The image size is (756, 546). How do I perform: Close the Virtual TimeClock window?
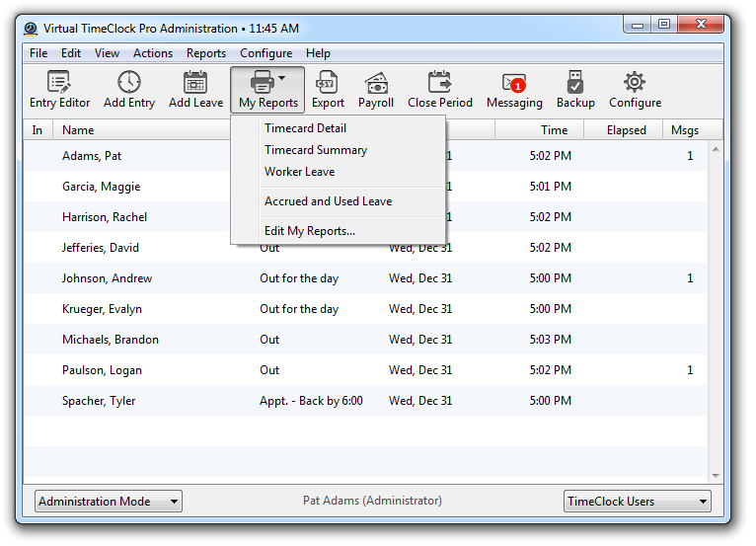coord(701,24)
